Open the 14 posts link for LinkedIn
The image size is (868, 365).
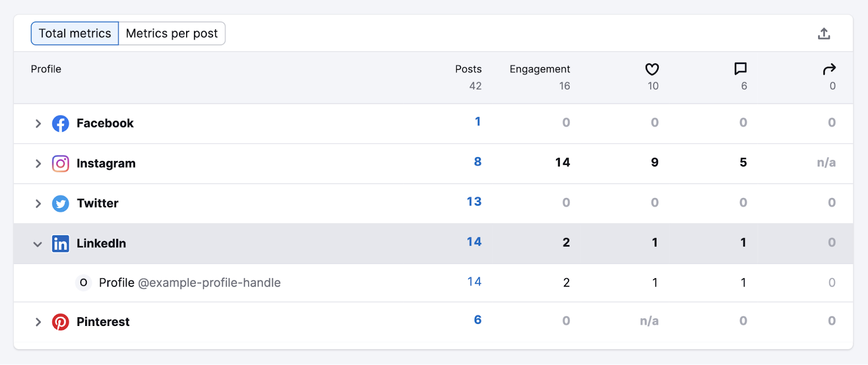click(474, 242)
